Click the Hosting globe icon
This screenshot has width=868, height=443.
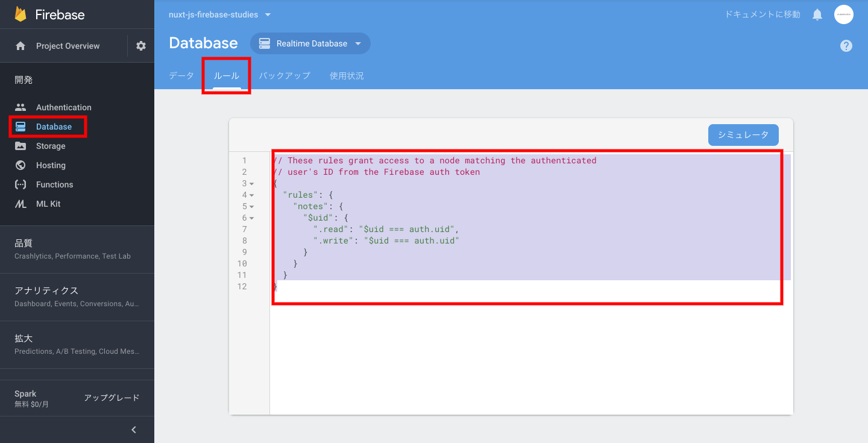pos(20,165)
